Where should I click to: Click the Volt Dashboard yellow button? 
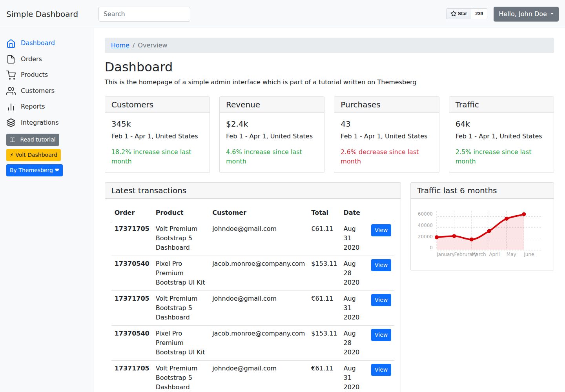point(33,155)
